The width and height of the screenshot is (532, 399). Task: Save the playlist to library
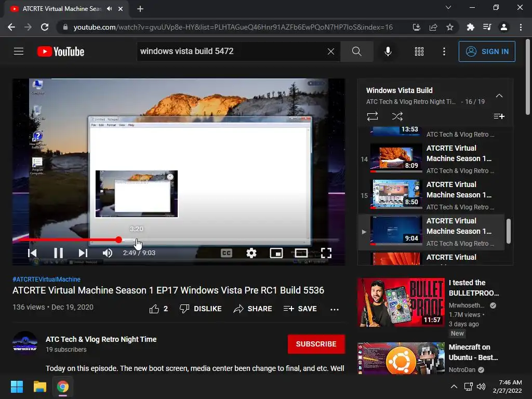pyautogui.click(x=499, y=116)
